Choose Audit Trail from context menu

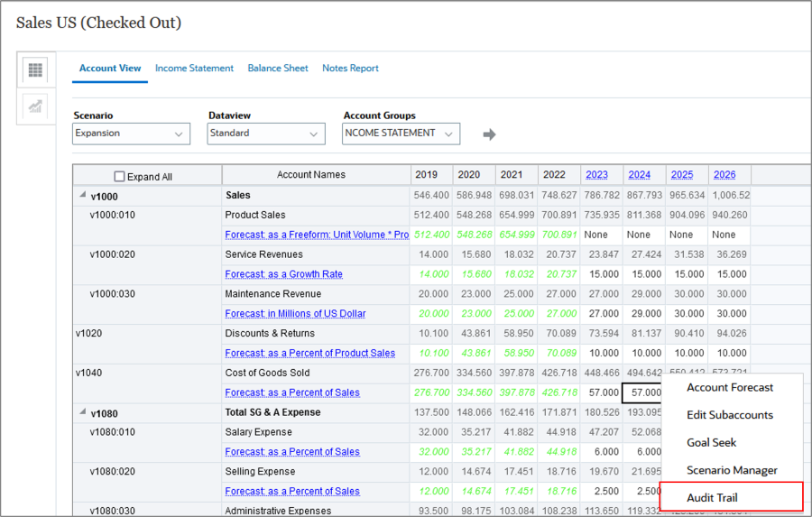(x=712, y=497)
